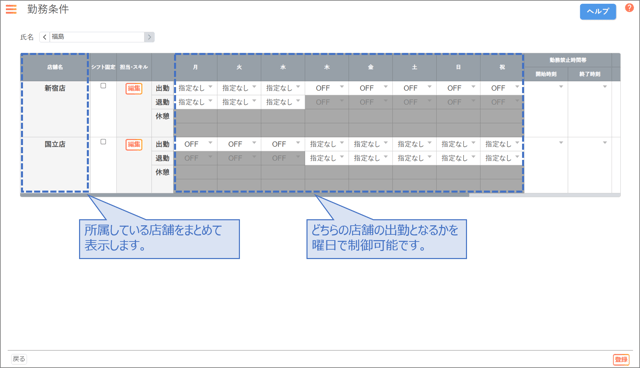640x368 pixels.
Task: Open 国立店 holiday 退勤 dropdown
Action: tap(502, 158)
